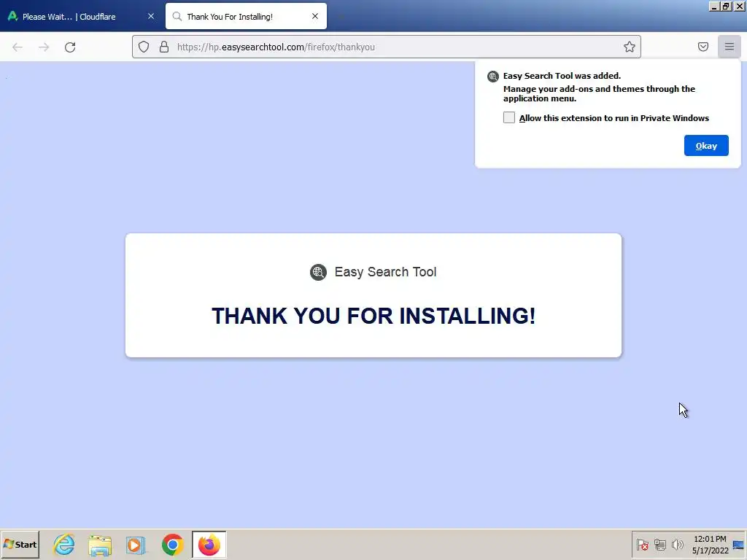Click the Action Center flag tray icon

643,544
